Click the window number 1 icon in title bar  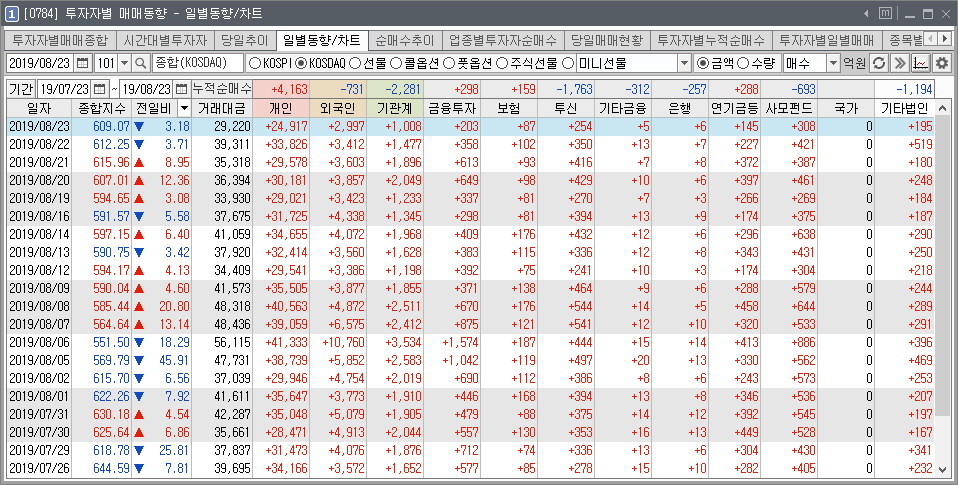[x=12, y=13]
